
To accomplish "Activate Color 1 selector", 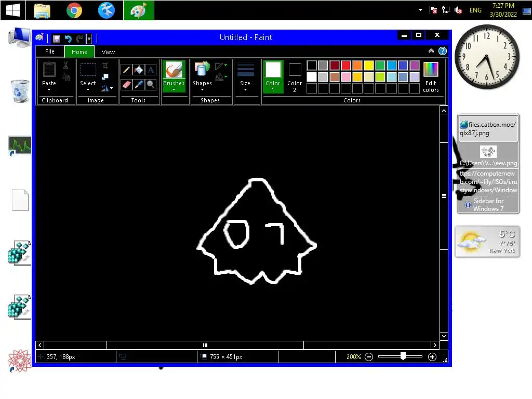I will 273,77.
